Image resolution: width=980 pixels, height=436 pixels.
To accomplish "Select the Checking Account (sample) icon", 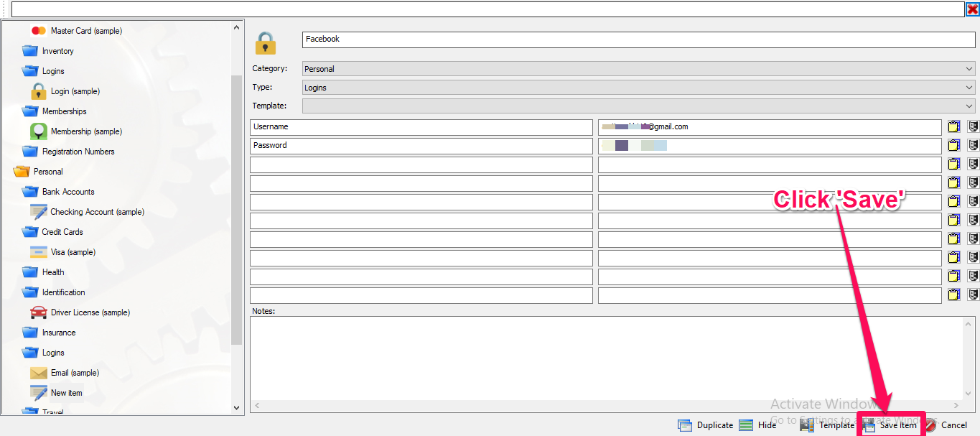I will tap(39, 212).
